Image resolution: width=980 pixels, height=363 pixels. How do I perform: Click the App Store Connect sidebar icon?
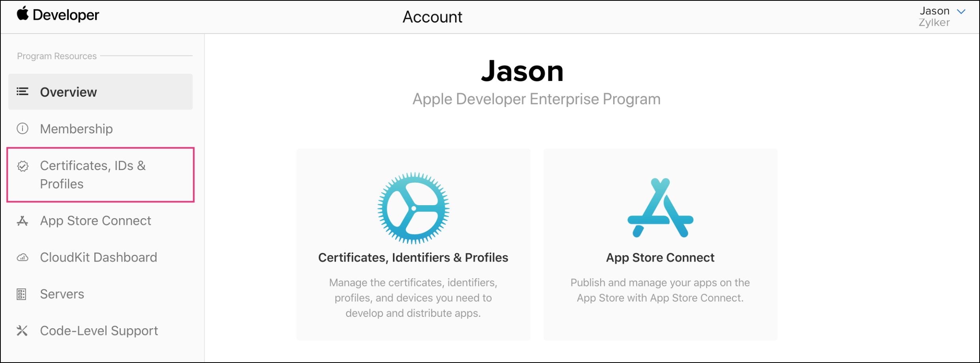23,221
